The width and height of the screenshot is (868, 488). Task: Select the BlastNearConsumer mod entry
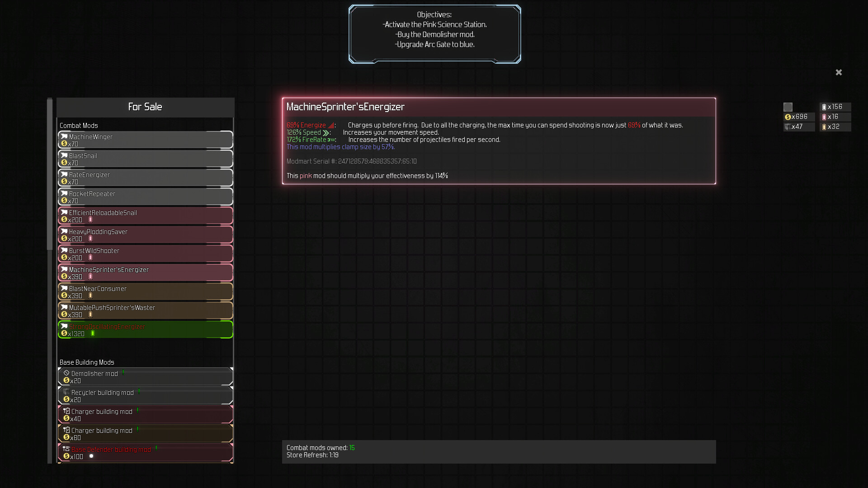click(145, 291)
